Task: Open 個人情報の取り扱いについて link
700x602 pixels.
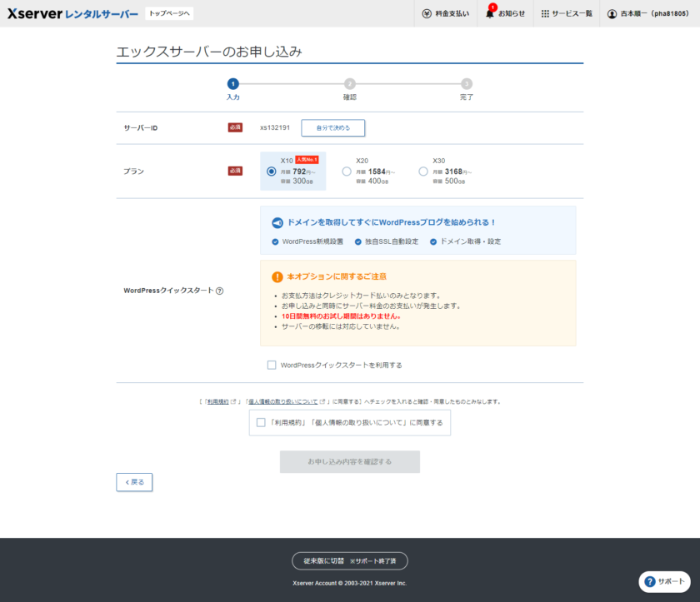Action: coord(283,402)
